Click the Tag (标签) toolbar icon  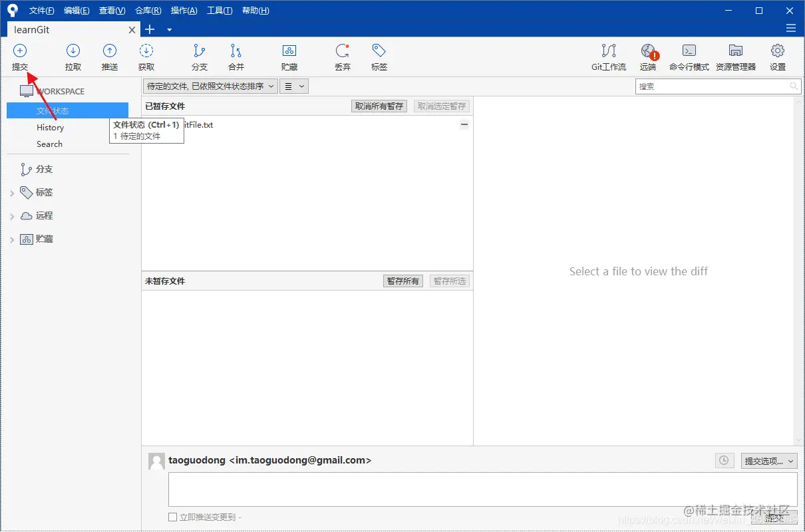(x=379, y=51)
